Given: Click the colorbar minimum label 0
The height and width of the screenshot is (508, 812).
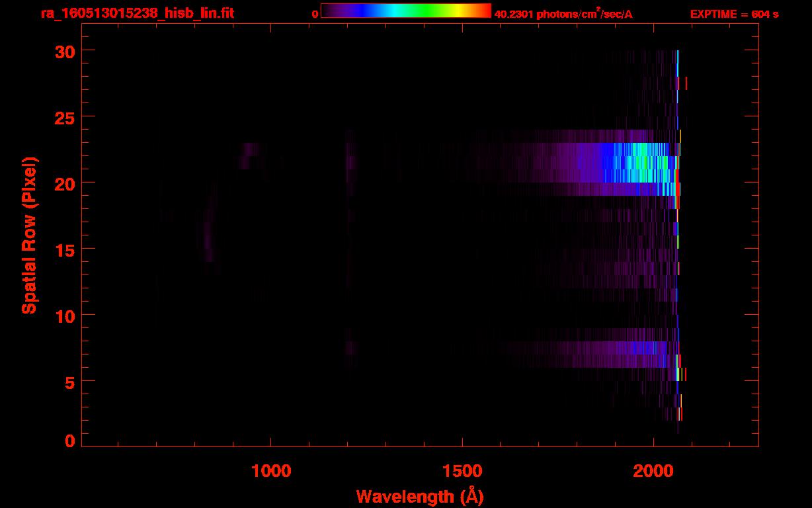Looking at the screenshot, I should [315, 14].
